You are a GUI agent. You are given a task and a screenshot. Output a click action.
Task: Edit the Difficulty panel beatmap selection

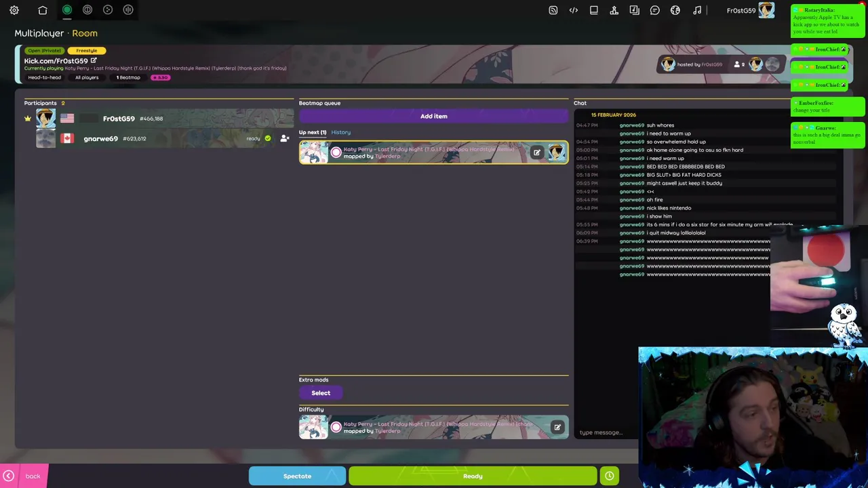tap(557, 428)
